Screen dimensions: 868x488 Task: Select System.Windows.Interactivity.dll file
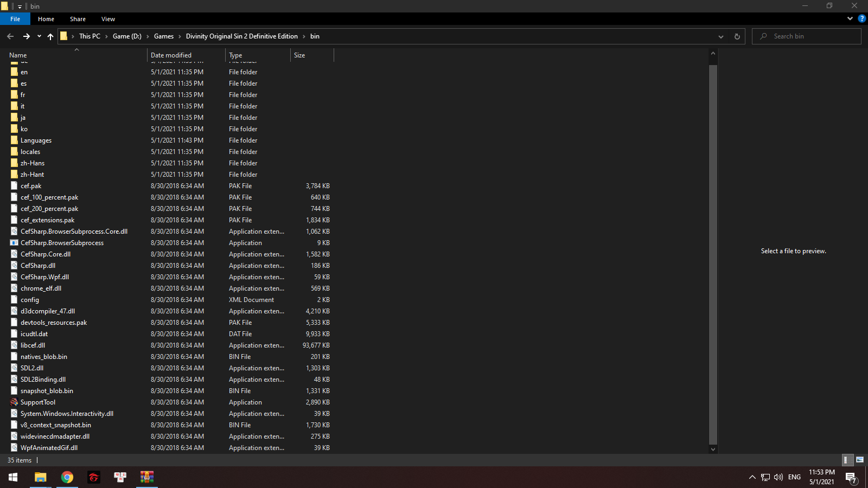point(67,414)
